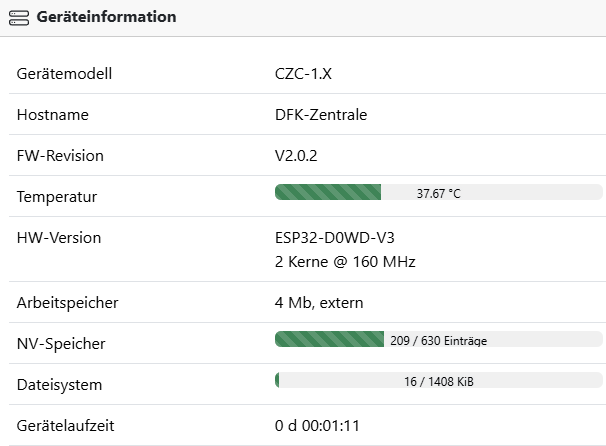The height and width of the screenshot is (446, 606).
Task: Select the DFK-Zentrale hostname value
Action: coord(321,115)
